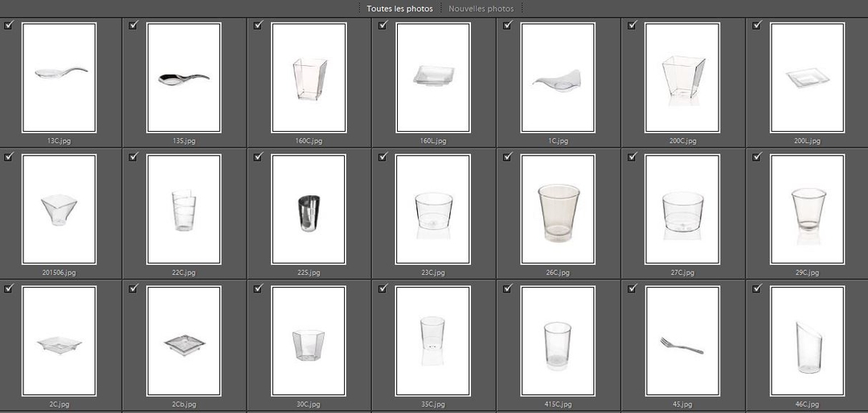
Task: Open the 22S.jpg silver tumbler thumbnail
Action: pyautogui.click(x=309, y=209)
